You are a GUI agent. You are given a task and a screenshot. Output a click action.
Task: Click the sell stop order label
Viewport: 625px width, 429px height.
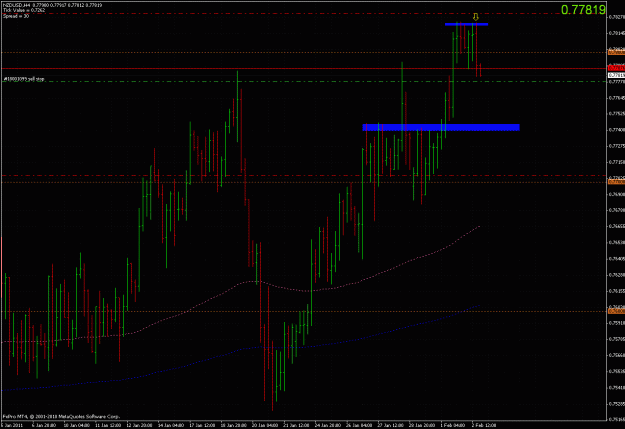coord(24,79)
